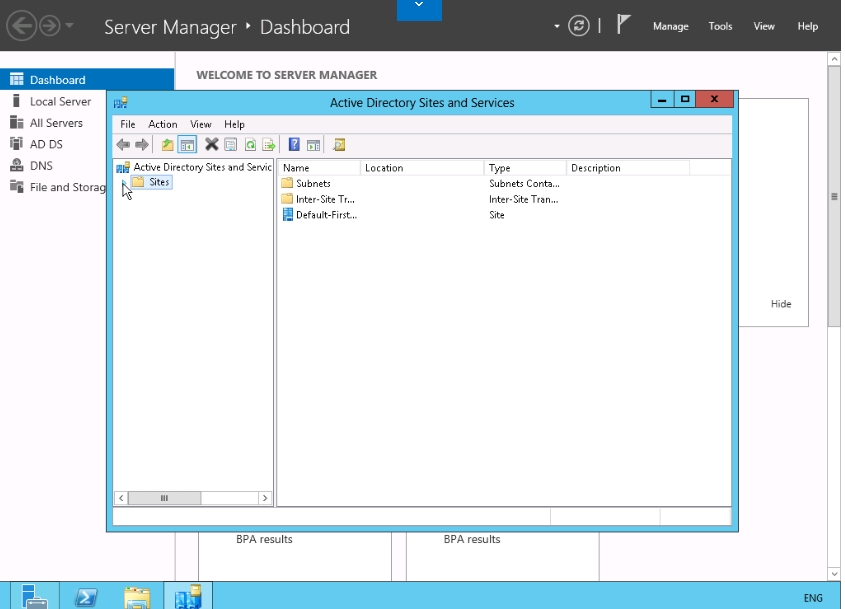Open the dropdown arrow beside Server Manager refresh

coord(557,26)
